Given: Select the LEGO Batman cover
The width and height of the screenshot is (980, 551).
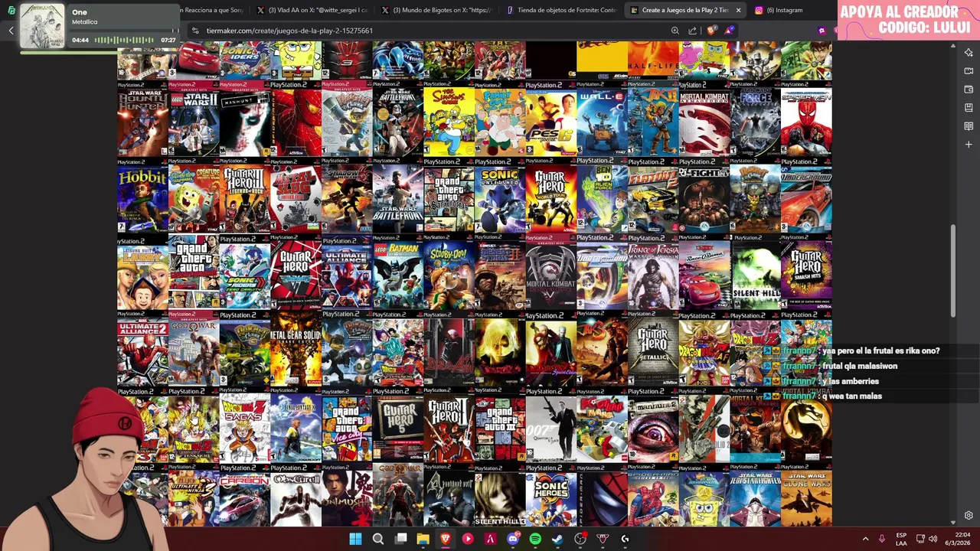Looking at the screenshot, I should point(397,272).
